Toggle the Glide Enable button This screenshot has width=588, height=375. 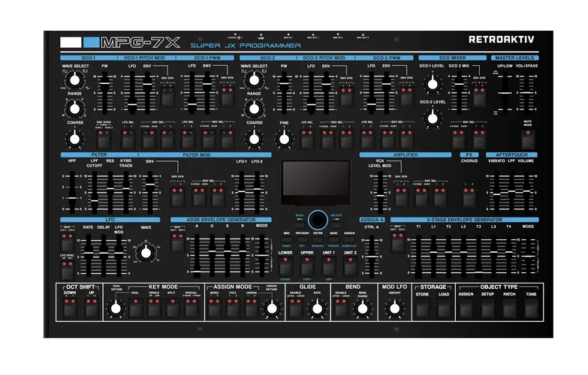(295, 308)
